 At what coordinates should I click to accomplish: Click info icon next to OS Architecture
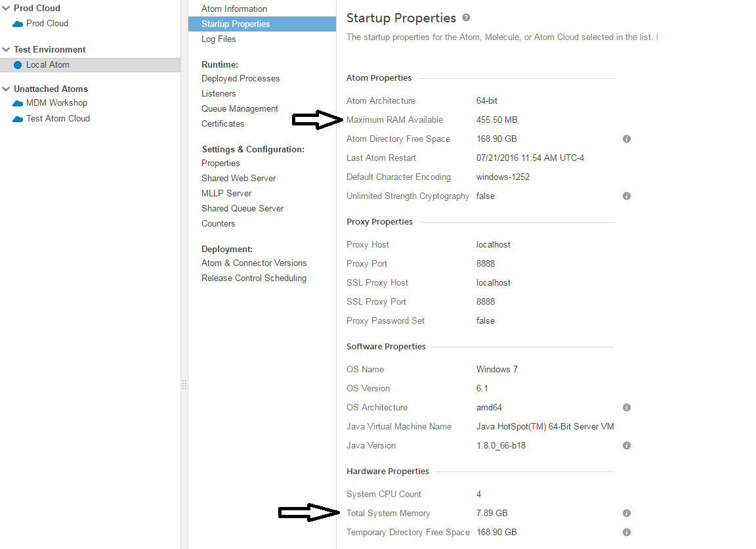click(627, 408)
